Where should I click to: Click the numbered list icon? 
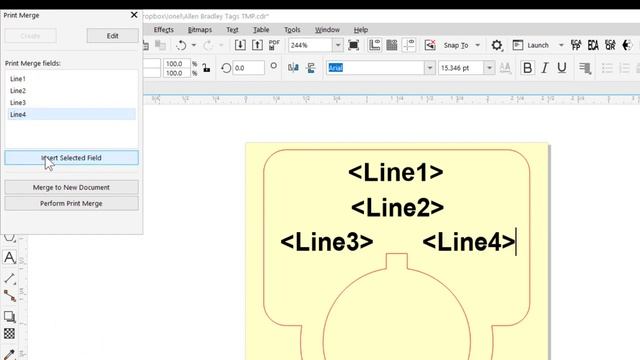624,68
